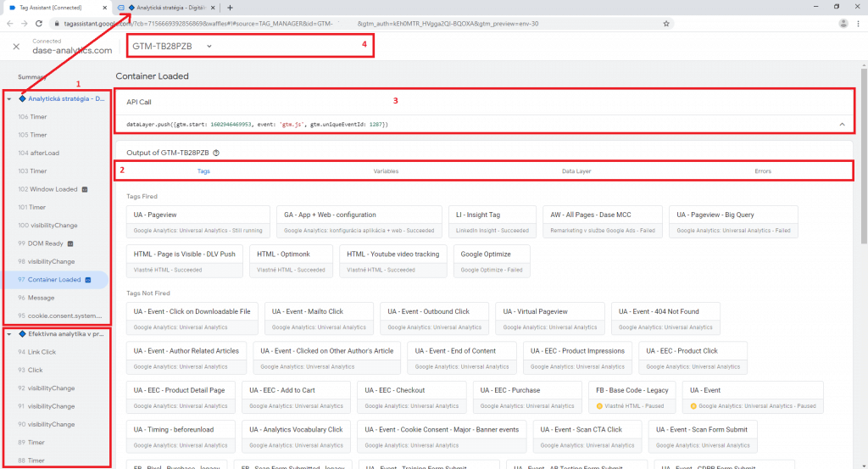Viewport: 868px width, 469px height.
Task: Select the Summary item in sidebar
Action: tap(31, 77)
